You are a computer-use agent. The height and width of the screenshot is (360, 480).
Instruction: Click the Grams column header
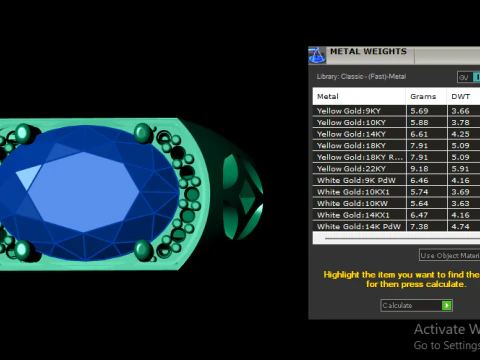pos(426,96)
